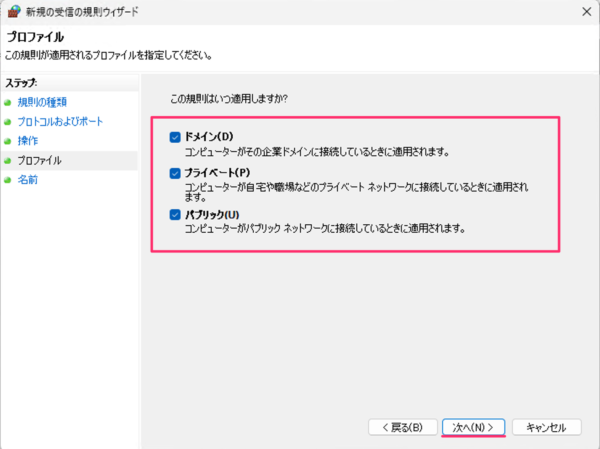This screenshot has width=600, height=449.
Task: Uncheck the パブリック(U) checkbox
Action: click(x=175, y=215)
